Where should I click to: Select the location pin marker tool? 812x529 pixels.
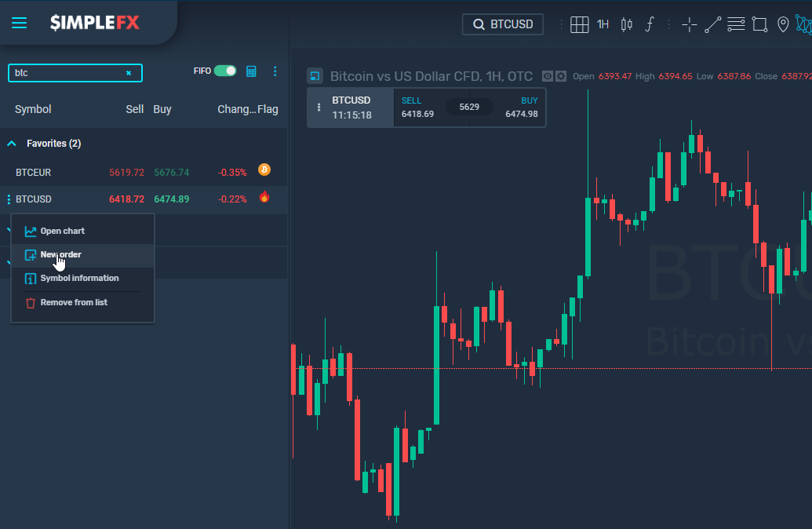tap(782, 24)
